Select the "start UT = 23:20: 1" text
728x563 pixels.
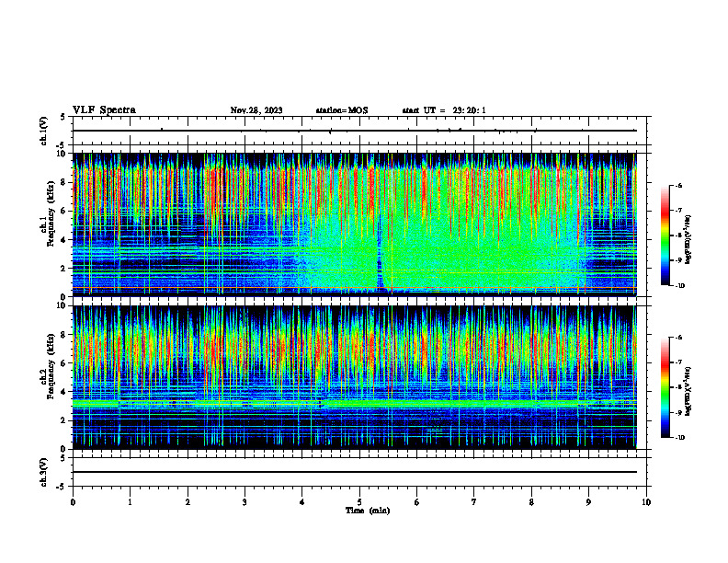coord(444,110)
